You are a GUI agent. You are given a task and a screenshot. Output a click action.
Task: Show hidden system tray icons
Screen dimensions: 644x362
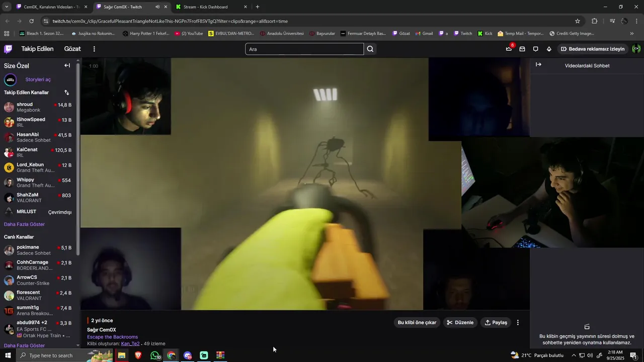point(574,355)
